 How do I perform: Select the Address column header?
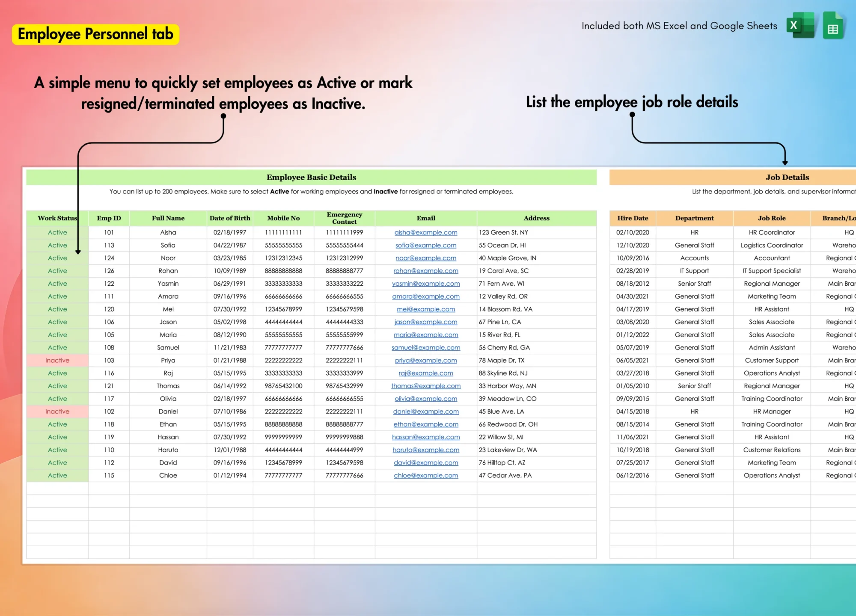[x=537, y=218]
